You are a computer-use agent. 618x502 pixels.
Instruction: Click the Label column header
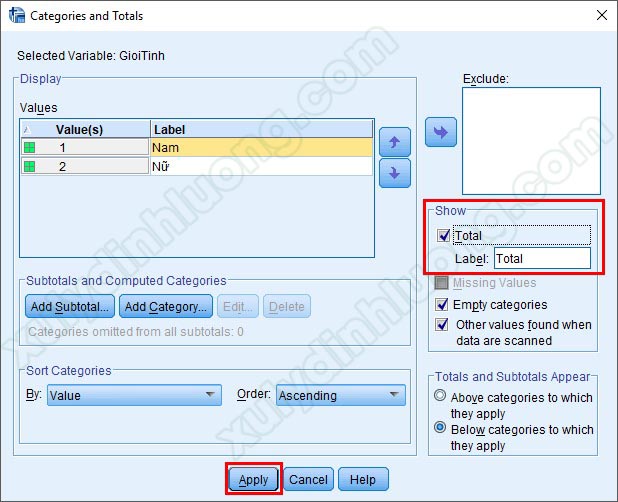261,129
